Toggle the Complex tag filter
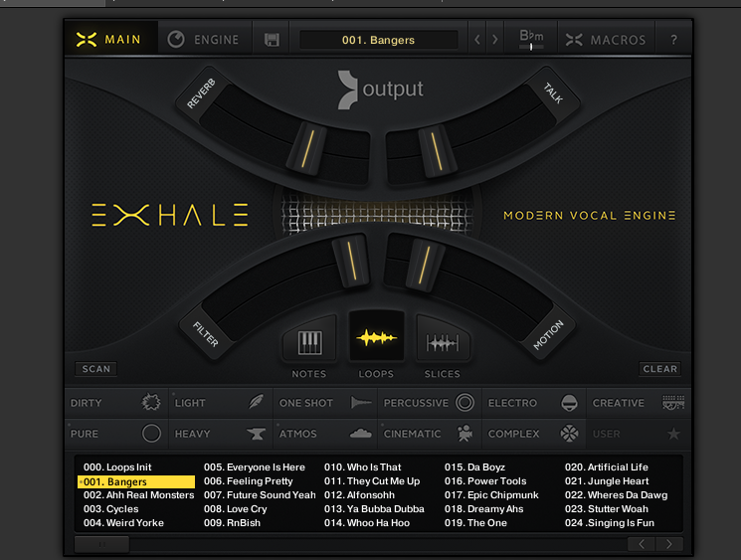The image size is (741, 560). coord(534,434)
